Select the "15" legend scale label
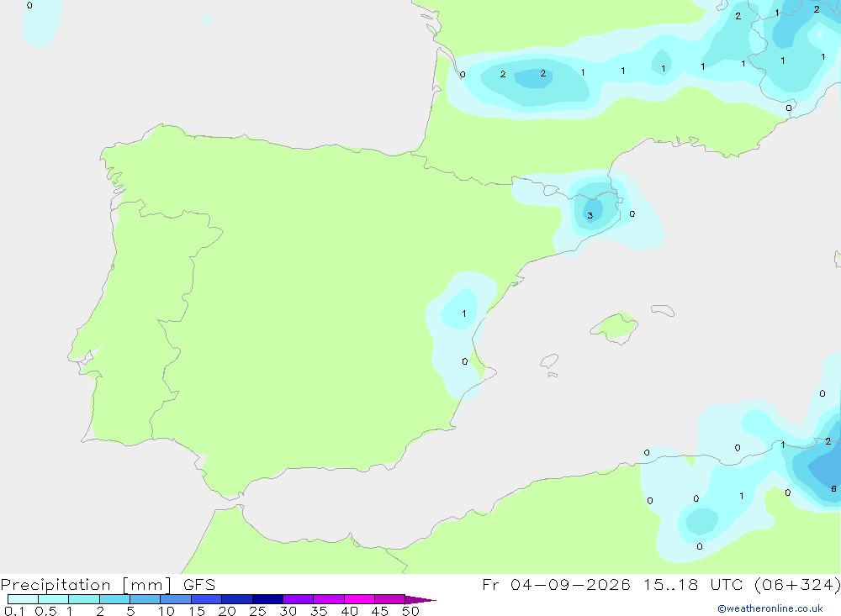This screenshot has width=841, height=616. tap(197, 611)
